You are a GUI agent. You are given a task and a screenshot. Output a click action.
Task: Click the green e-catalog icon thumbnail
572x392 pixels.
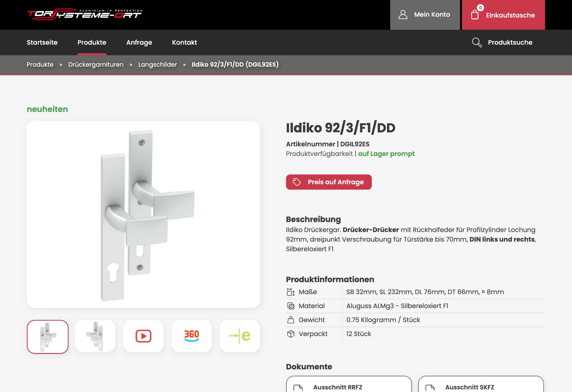point(240,336)
